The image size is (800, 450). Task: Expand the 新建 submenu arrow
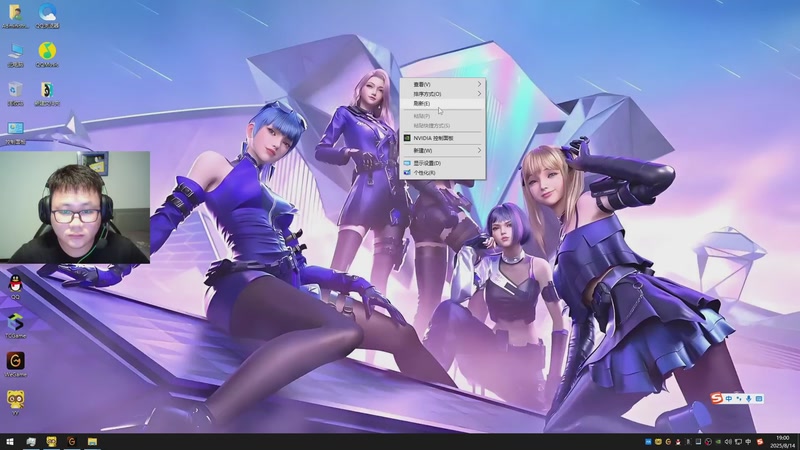[479, 151]
